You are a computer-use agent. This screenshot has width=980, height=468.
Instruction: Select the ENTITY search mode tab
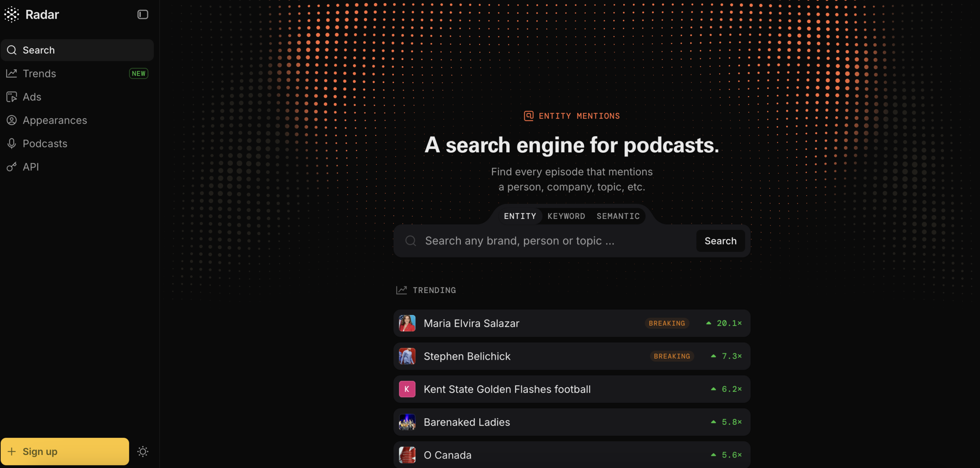tap(520, 216)
